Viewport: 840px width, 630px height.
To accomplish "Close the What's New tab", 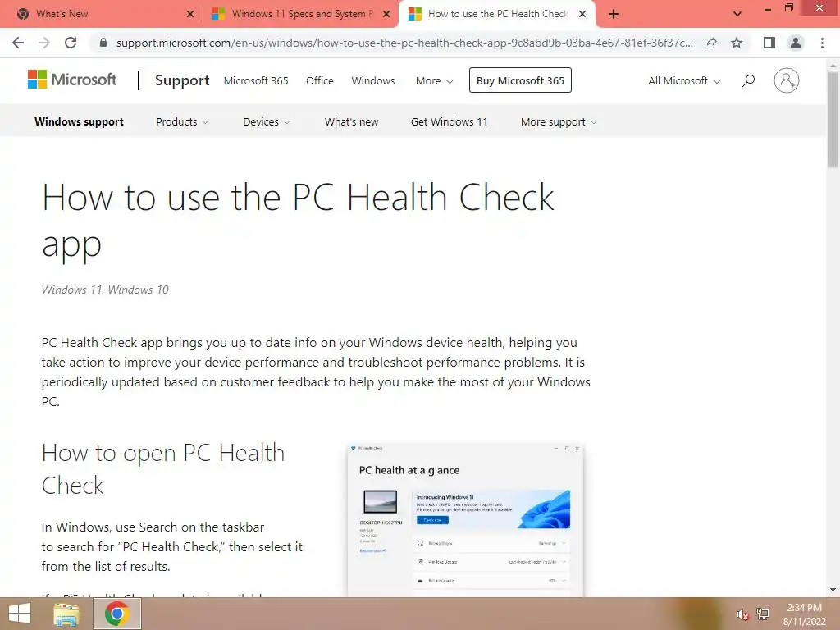I will [190, 14].
